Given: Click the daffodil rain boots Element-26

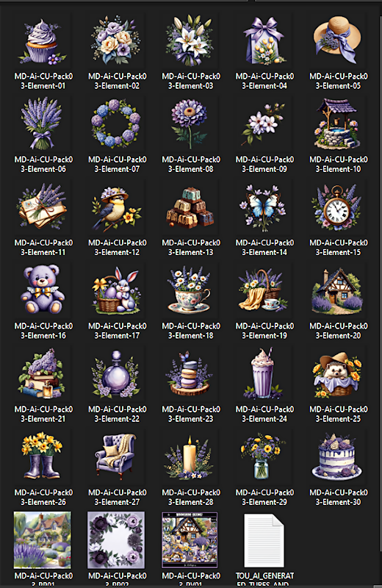Looking at the screenshot, I should [x=43, y=456].
